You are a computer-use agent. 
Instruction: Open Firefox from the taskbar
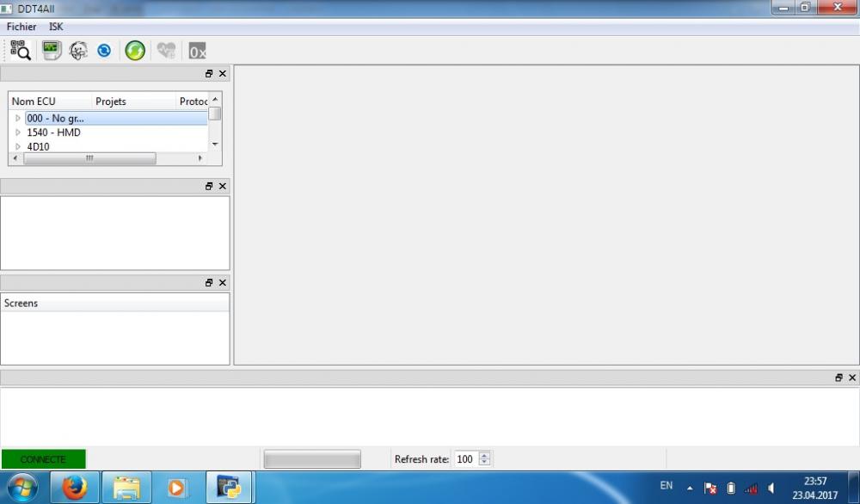[75, 487]
